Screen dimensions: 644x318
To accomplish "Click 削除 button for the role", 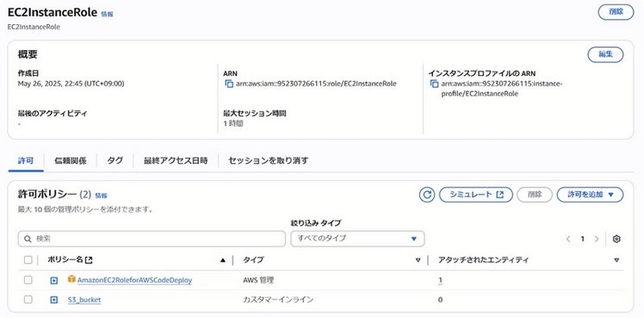I will pos(616,12).
